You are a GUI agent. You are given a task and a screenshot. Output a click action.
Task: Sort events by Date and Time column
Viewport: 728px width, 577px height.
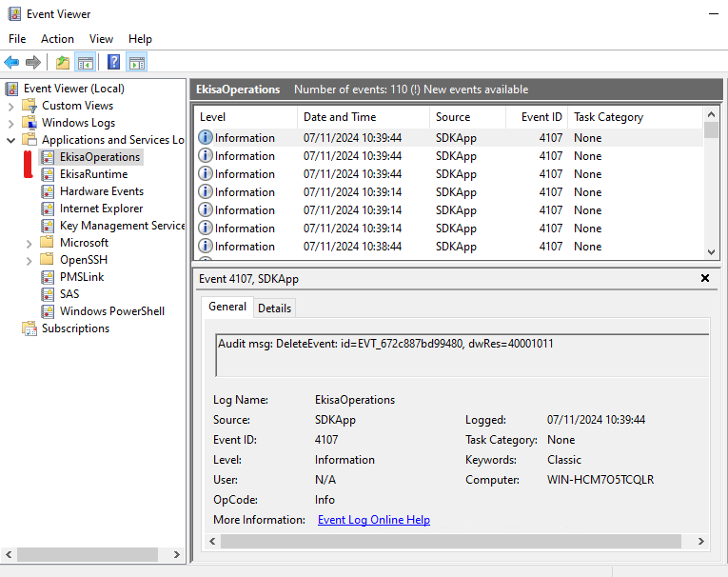click(x=340, y=117)
